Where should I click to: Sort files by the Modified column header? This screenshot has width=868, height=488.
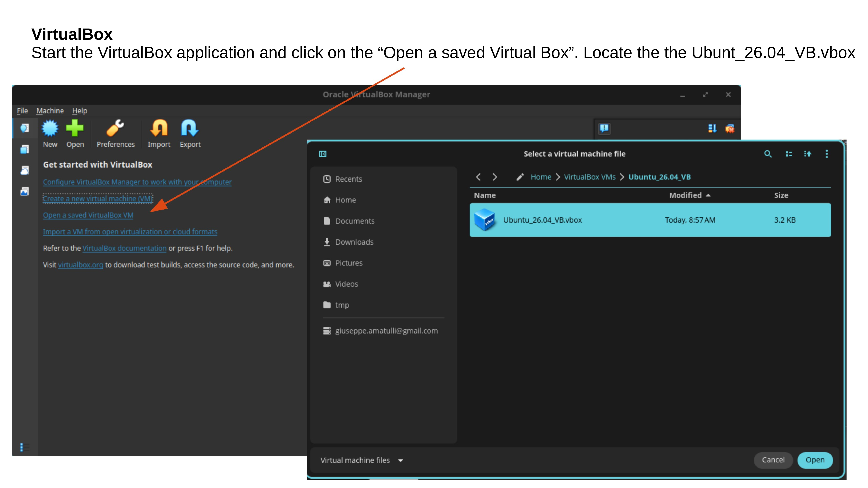pos(690,195)
